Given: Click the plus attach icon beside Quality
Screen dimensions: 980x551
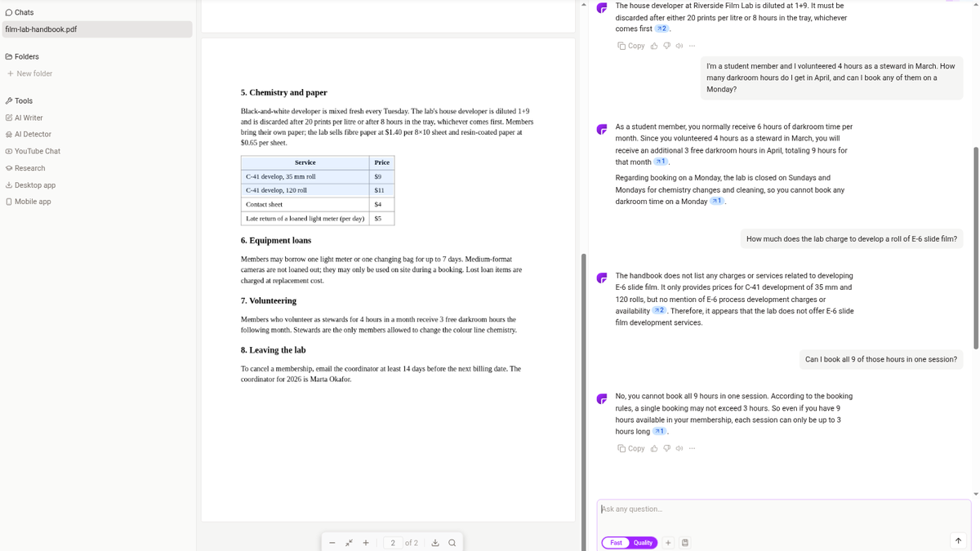Looking at the screenshot, I should (668, 543).
